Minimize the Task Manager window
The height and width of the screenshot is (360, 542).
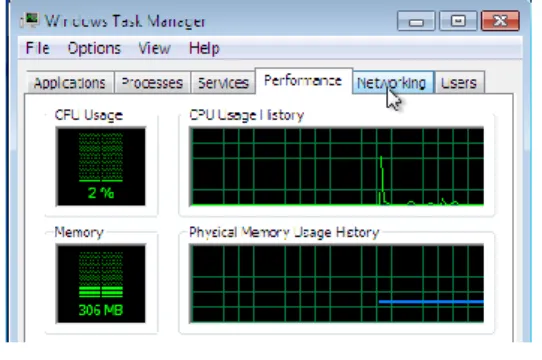(416, 21)
